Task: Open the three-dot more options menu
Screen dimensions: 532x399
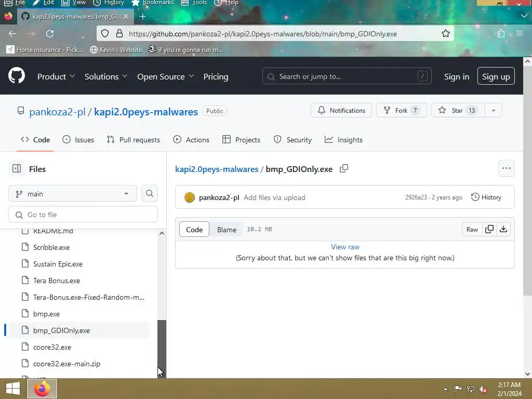Action: tap(506, 168)
